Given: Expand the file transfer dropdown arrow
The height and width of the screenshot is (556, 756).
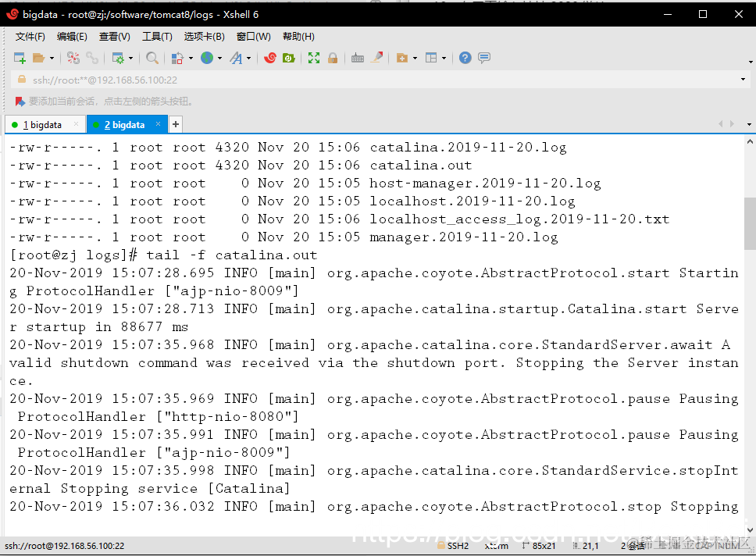Looking at the screenshot, I should 415,59.
